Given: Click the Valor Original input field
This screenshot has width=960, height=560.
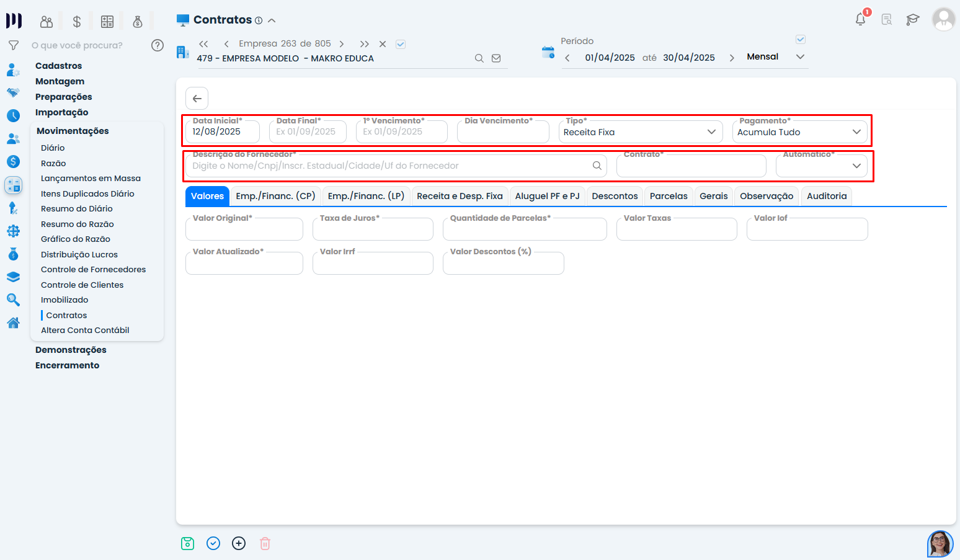Looking at the screenshot, I should 244,230.
